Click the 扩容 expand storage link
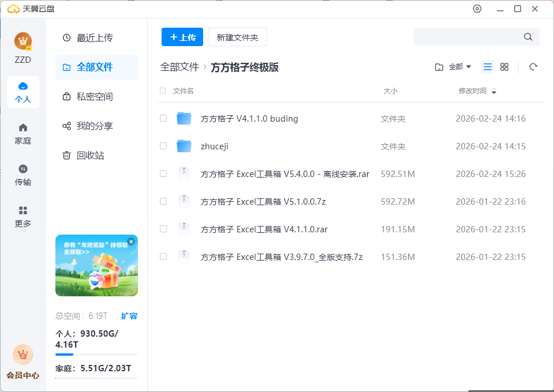 129,316
